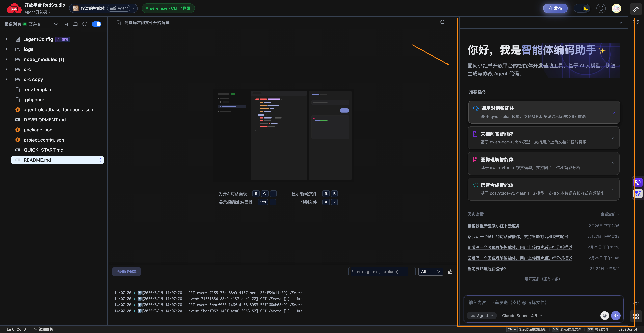
Task: Click the AI 配置 badge
Action: point(63,40)
